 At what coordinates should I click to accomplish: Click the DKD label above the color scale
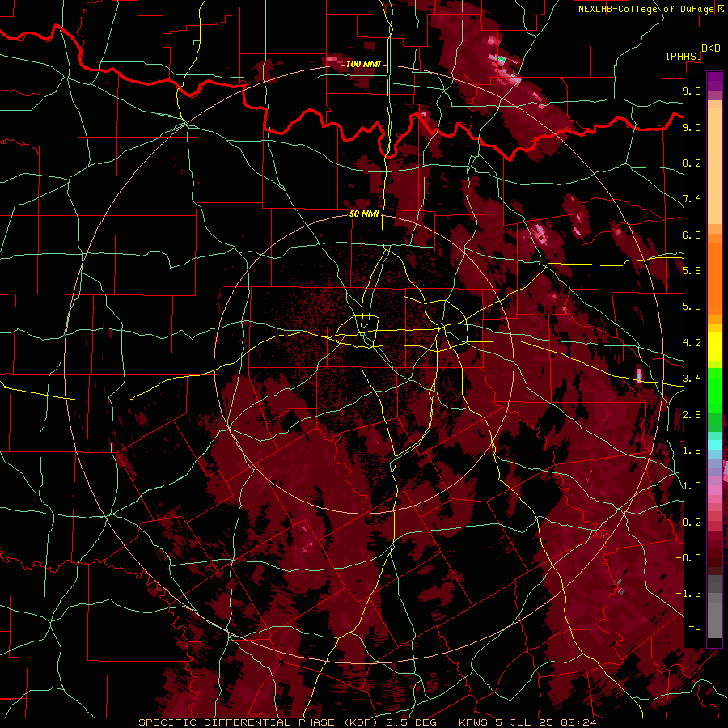[x=711, y=49]
